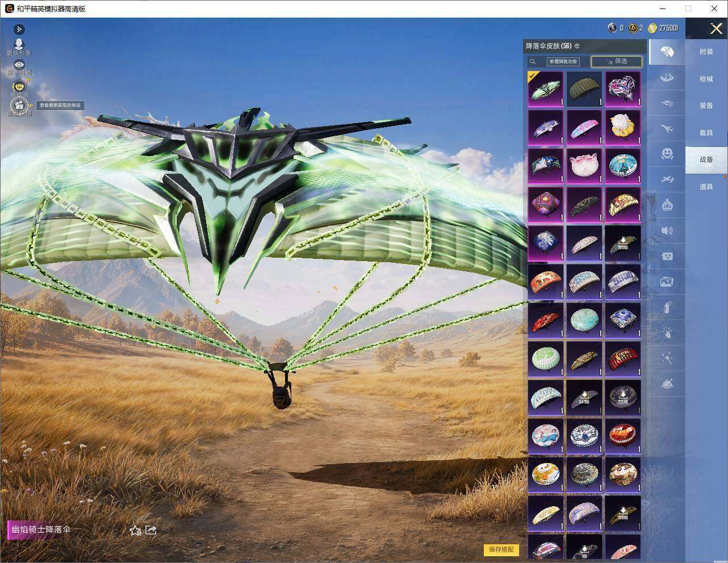This screenshot has width=728, height=563.
Task: Select the skydiving pose category icon
Action: [667, 78]
